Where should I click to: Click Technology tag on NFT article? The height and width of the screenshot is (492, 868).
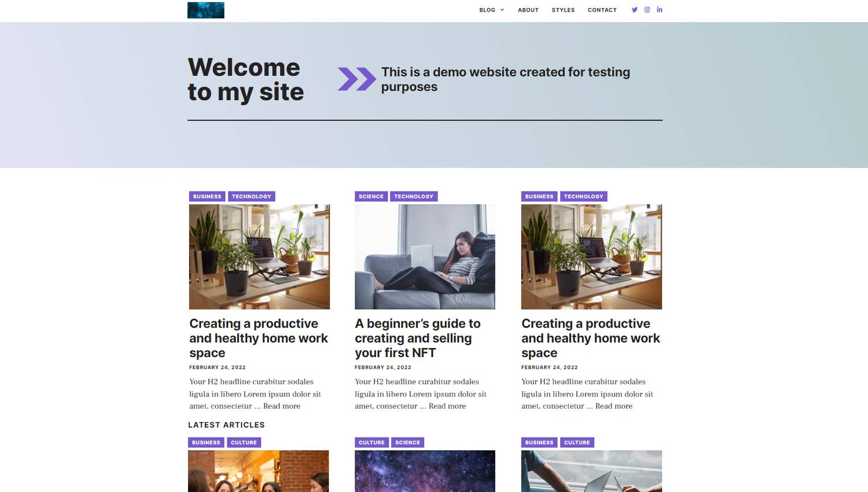coord(414,196)
